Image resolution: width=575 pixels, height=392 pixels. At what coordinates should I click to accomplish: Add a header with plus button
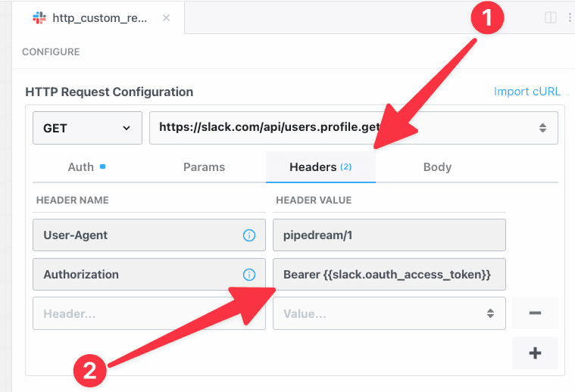535,353
